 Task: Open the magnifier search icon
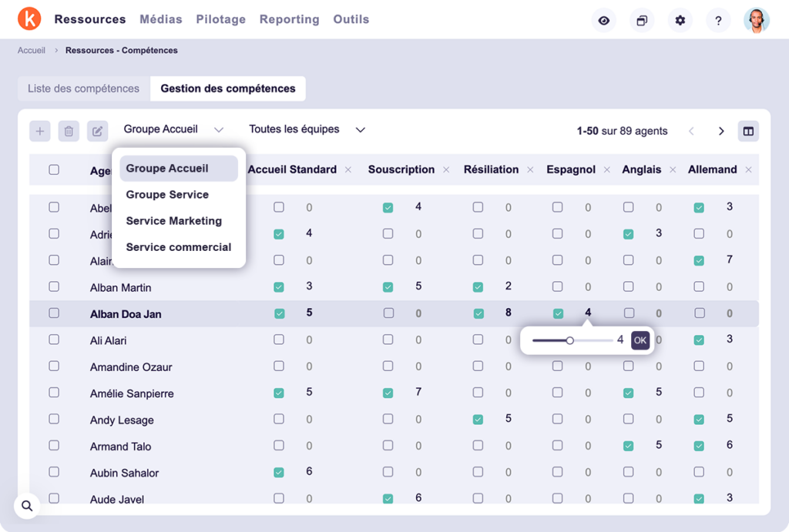27,506
